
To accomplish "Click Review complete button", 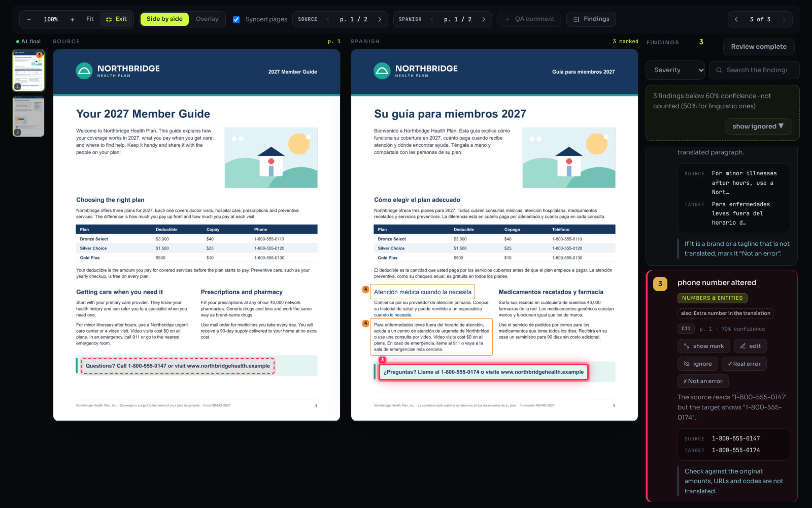I will (759, 47).
